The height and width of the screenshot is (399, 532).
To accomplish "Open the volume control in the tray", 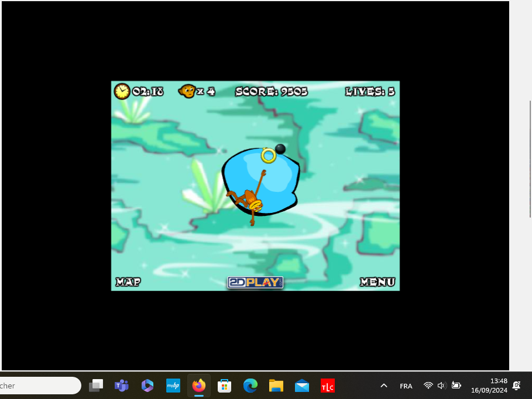I will point(442,386).
